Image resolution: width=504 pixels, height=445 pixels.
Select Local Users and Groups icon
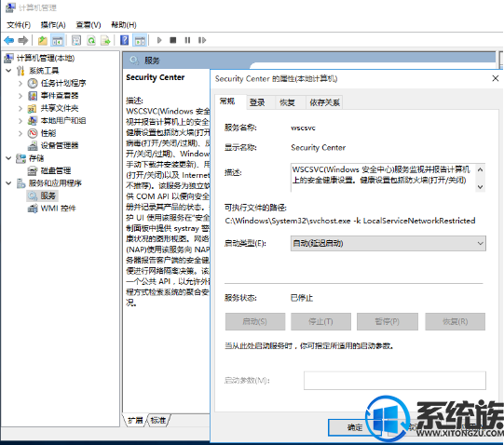point(33,121)
